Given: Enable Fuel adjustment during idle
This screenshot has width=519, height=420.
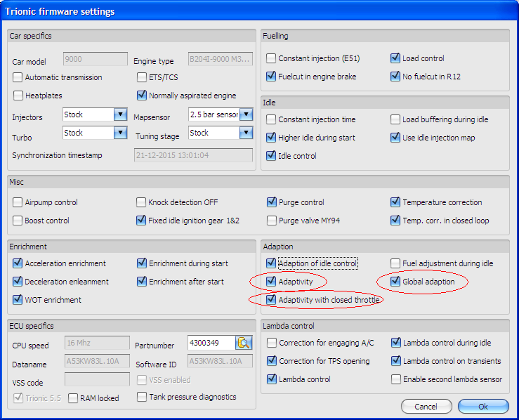Looking at the screenshot, I should [395, 263].
